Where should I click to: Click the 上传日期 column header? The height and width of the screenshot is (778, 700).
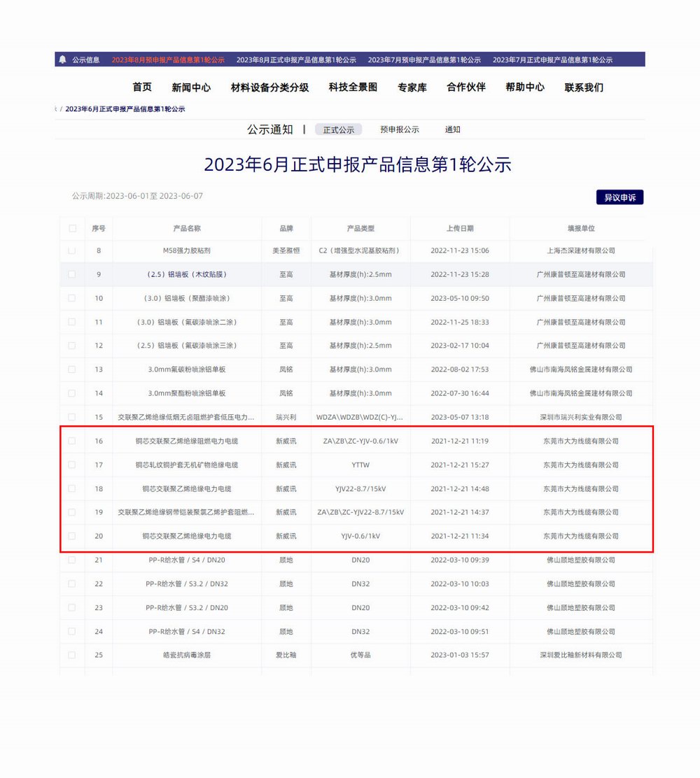(x=460, y=228)
